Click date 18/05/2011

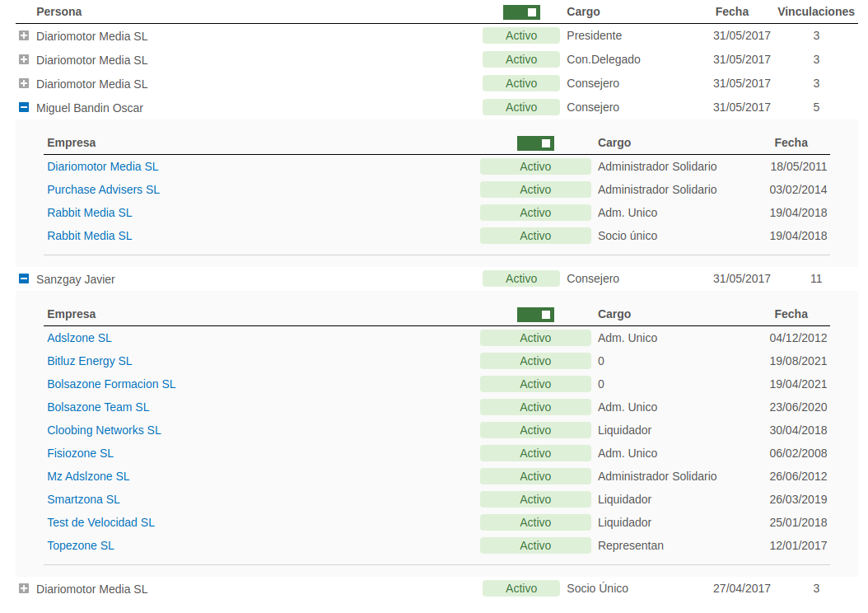(798, 166)
